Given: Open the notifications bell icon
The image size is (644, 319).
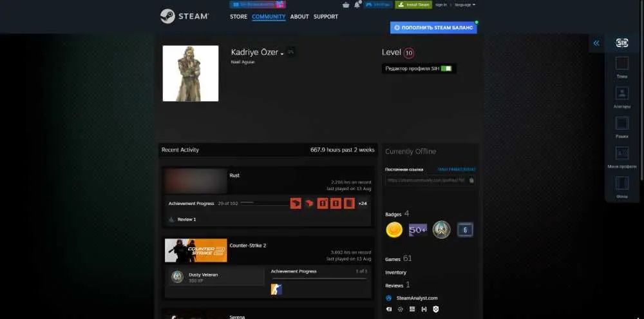Looking at the screenshot, I should coord(357,5).
